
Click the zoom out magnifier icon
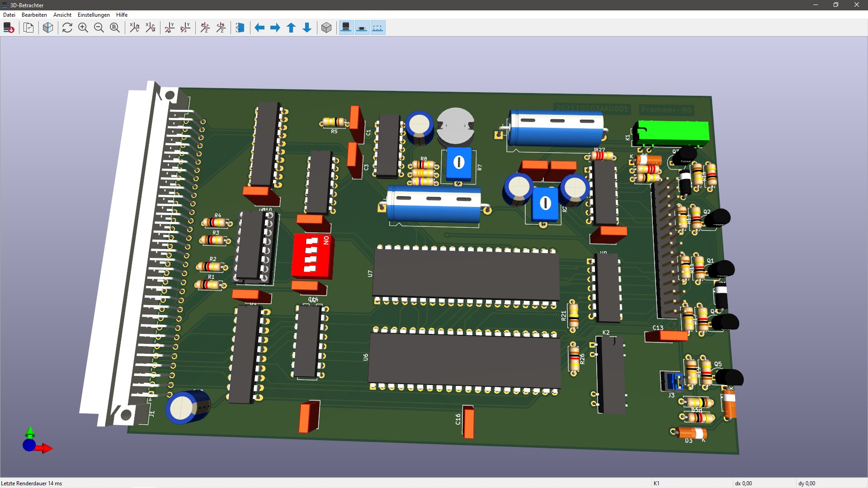[x=99, y=28]
